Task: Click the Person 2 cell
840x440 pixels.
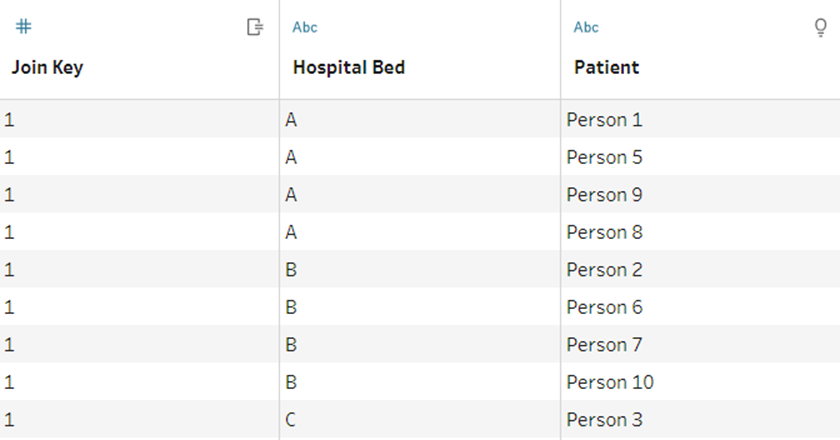Action: pos(604,270)
